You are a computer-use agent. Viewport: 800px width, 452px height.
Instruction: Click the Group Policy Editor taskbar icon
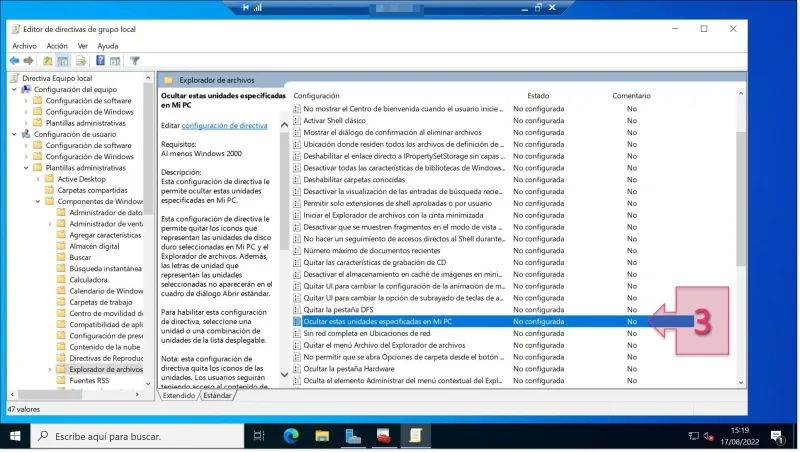click(x=415, y=436)
